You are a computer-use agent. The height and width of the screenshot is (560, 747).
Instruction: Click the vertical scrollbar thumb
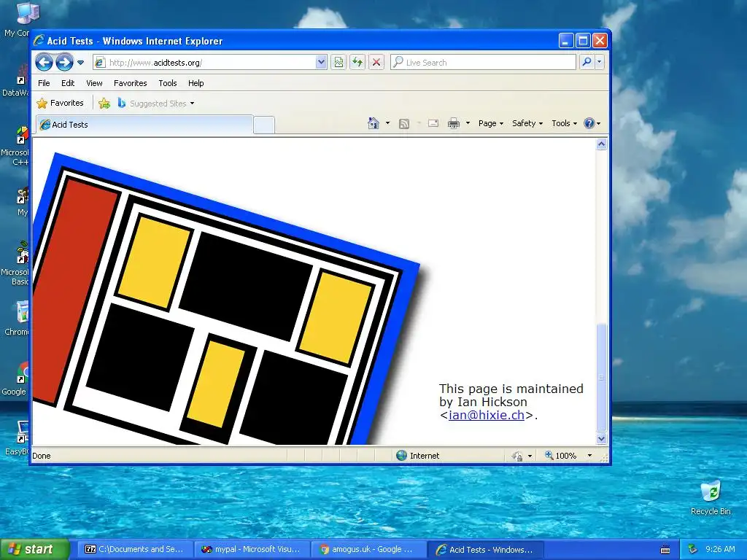601,377
